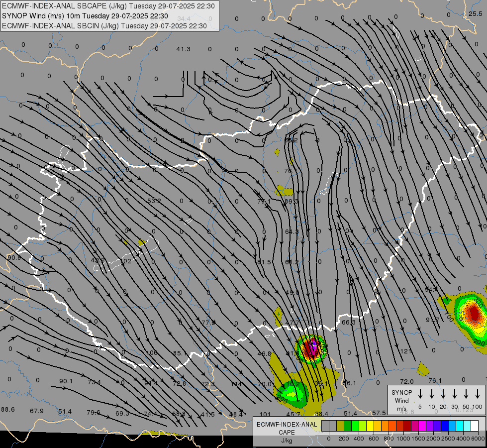The image size is (487, 448).
Task: Click the 25.5 value in top-right corner
Action: pos(475,13)
